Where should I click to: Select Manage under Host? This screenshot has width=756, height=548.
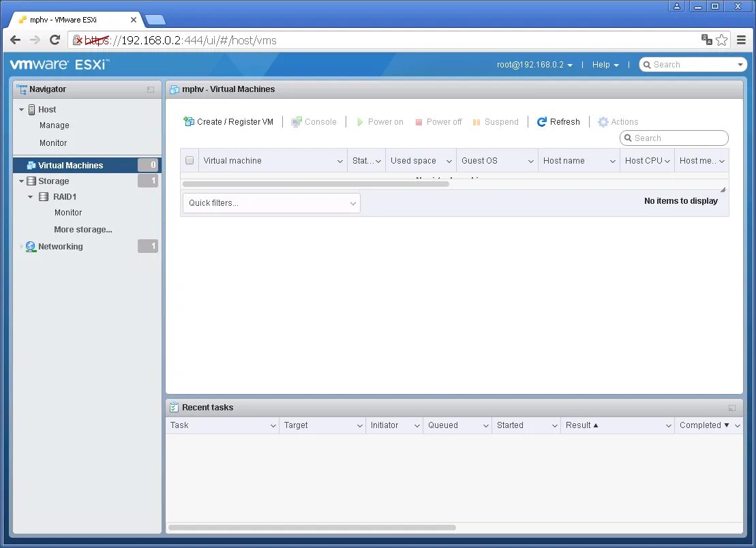(x=54, y=125)
